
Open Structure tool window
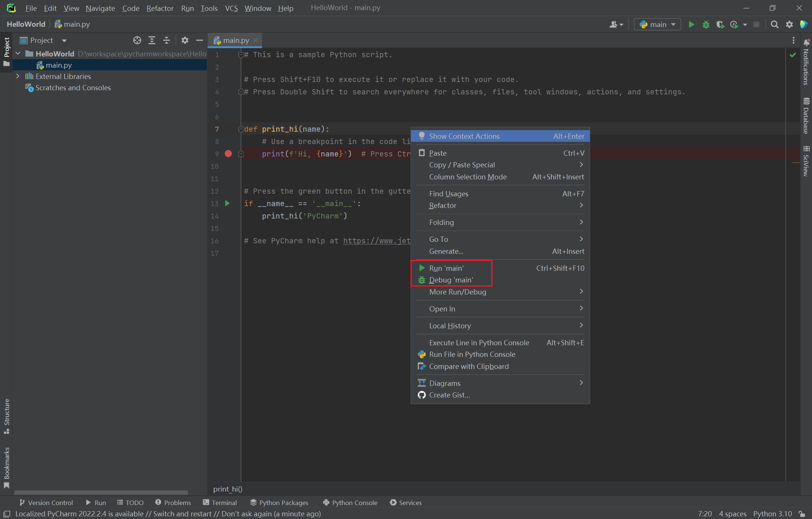click(x=6, y=416)
